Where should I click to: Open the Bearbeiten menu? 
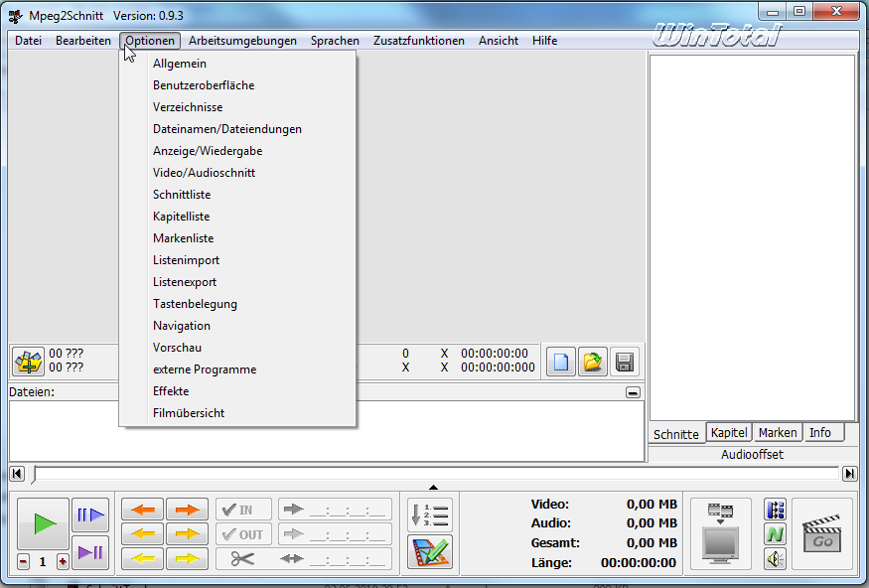pyautogui.click(x=83, y=41)
